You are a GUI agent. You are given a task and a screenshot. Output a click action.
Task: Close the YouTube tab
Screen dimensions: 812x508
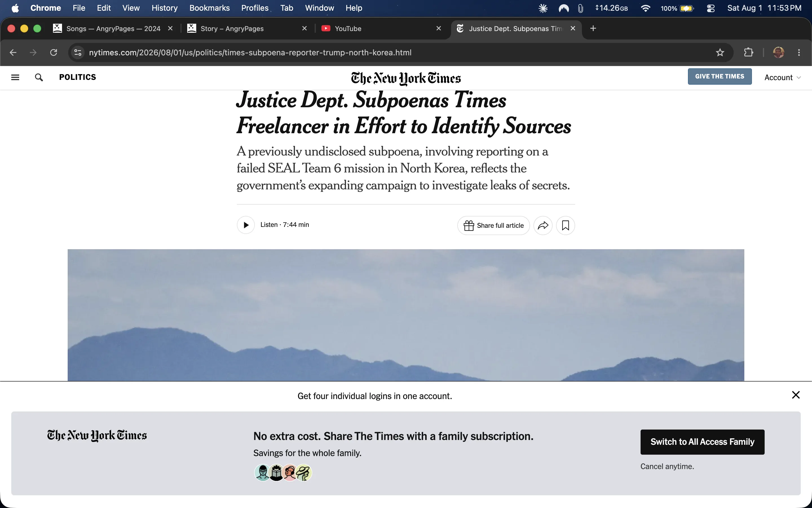(438, 29)
